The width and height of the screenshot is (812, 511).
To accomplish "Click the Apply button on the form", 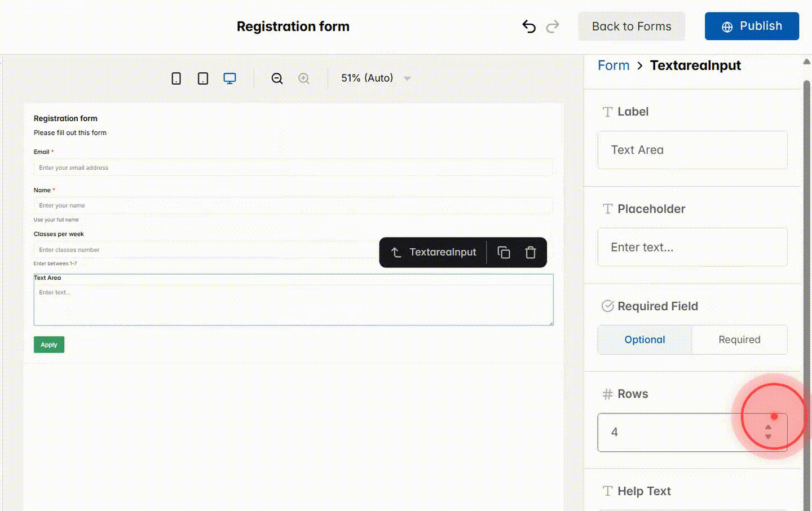I will 48,344.
